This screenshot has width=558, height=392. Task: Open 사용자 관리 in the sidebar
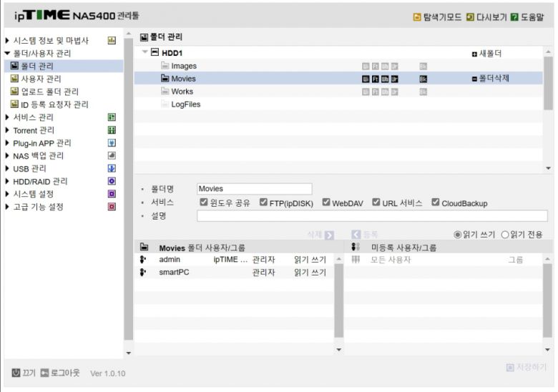tap(39, 79)
